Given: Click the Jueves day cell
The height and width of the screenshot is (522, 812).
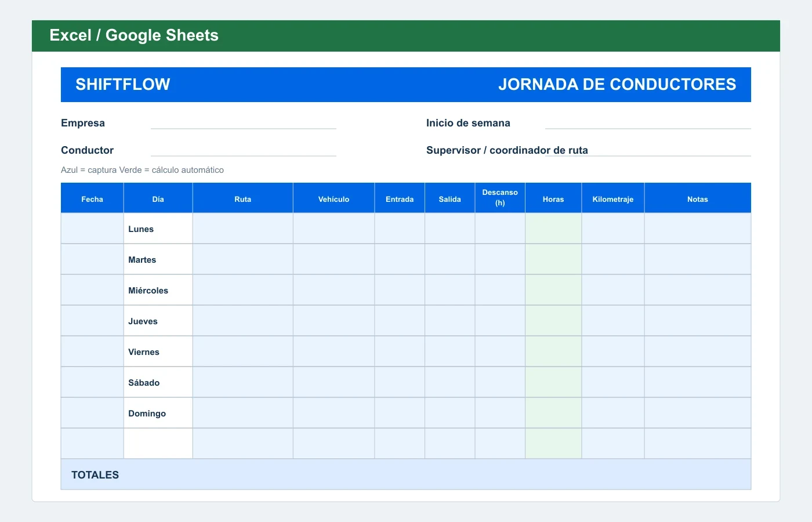Looking at the screenshot, I should [x=158, y=321].
